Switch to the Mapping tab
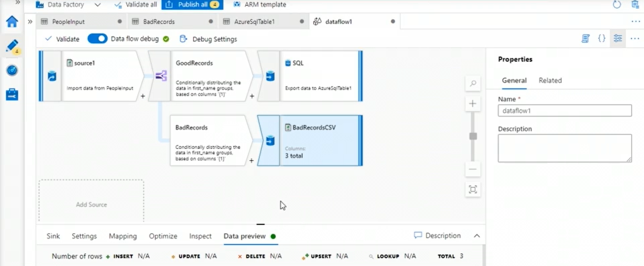The image size is (644, 266). pos(123,236)
